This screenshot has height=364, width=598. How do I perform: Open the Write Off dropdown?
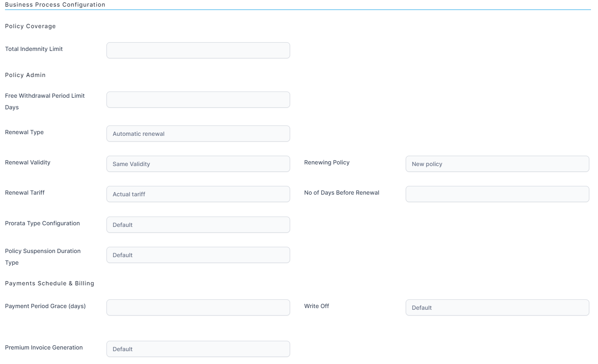click(497, 308)
